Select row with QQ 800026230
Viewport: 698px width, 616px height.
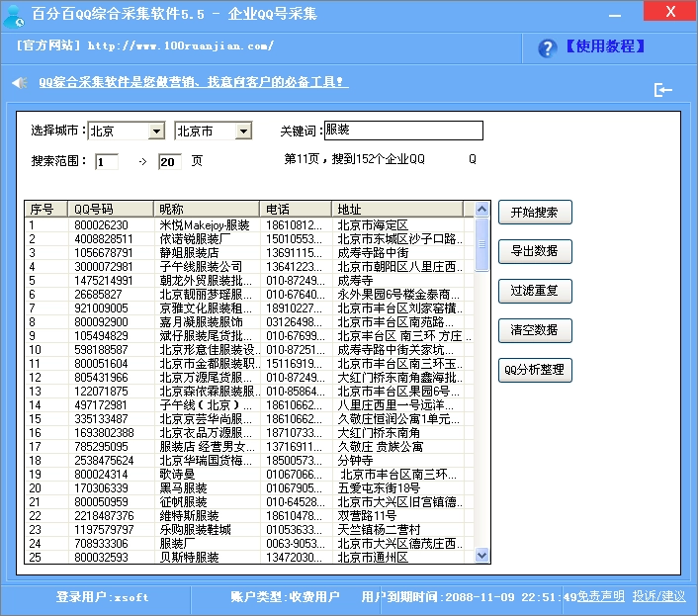[x=249, y=225]
